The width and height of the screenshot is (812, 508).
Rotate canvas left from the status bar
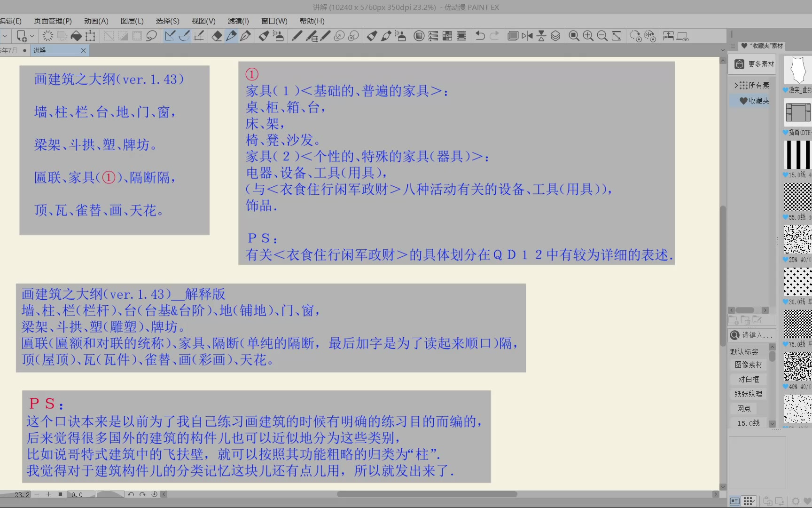131,494
